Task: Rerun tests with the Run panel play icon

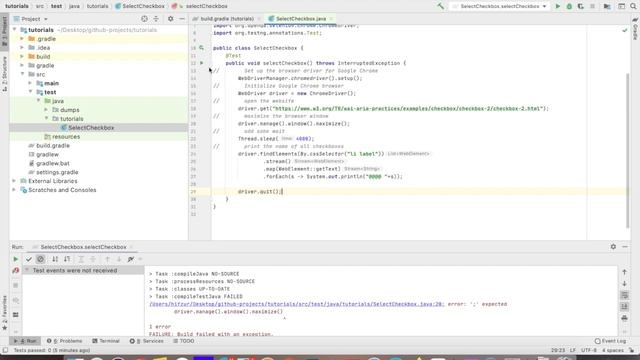Action: [x=16, y=259]
